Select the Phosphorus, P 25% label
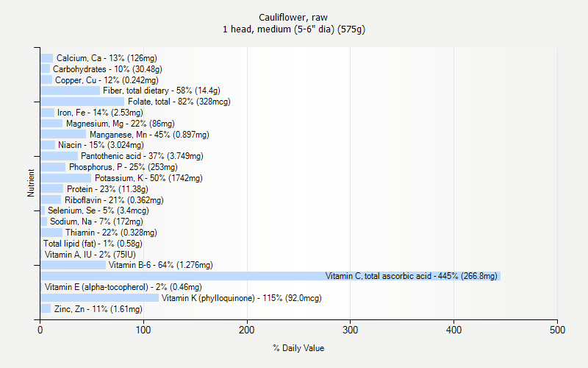 [x=123, y=167]
